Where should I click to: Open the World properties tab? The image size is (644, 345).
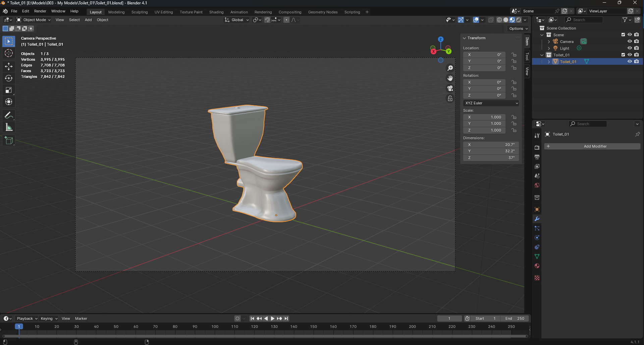[x=537, y=185]
